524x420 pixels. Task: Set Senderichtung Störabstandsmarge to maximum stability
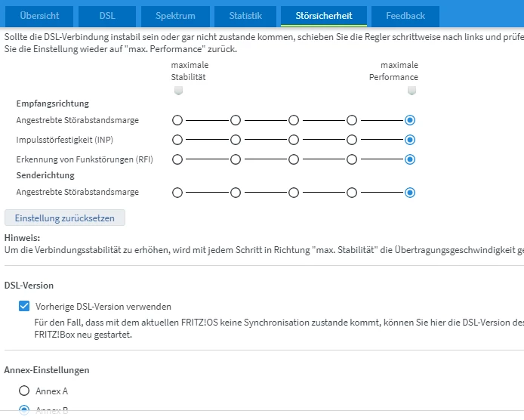pyautogui.click(x=177, y=193)
